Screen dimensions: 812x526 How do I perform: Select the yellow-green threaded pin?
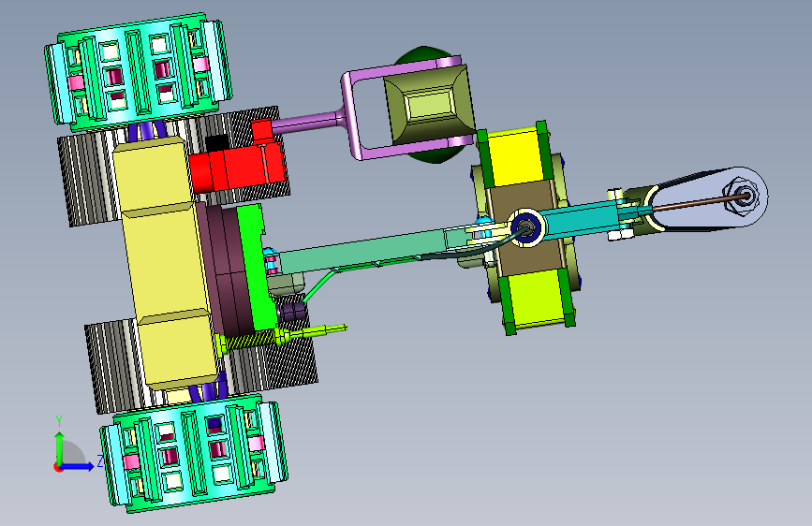(284, 337)
